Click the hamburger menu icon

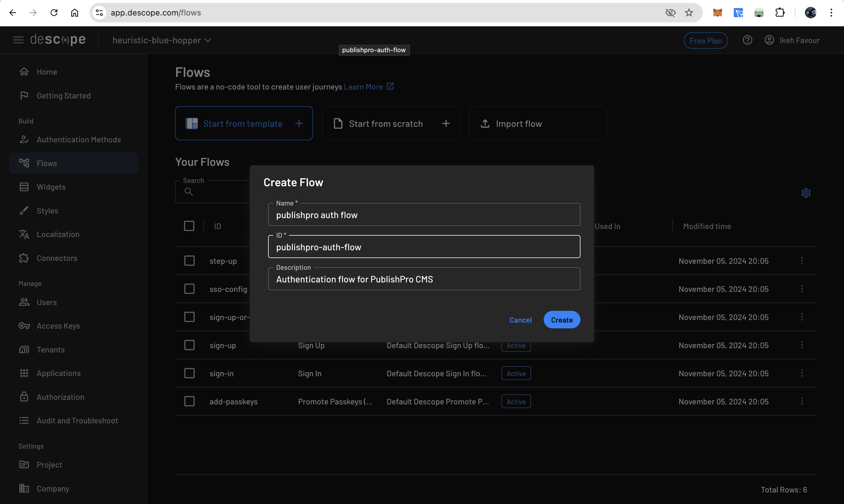pos(18,40)
